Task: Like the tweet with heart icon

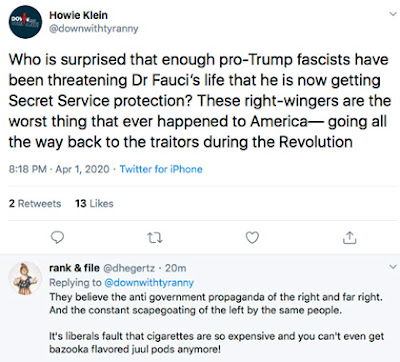Action: click(252, 237)
